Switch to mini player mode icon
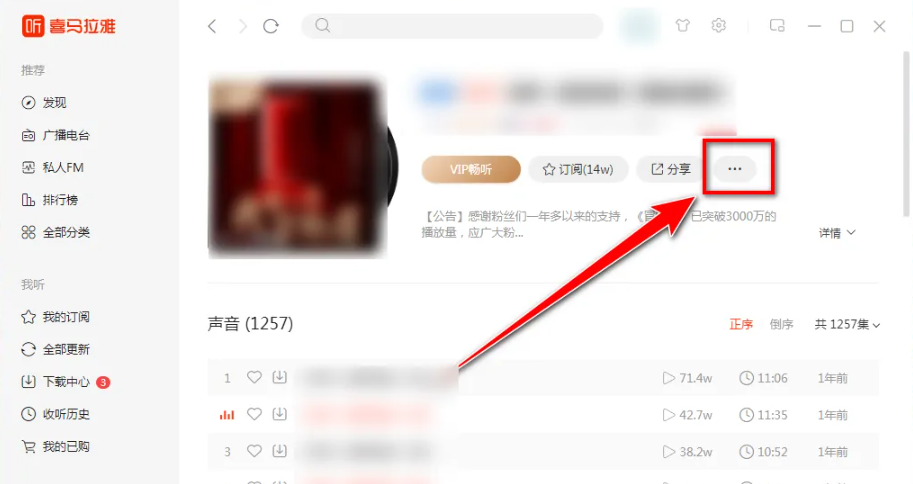The image size is (913, 484). [x=777, y=26]
